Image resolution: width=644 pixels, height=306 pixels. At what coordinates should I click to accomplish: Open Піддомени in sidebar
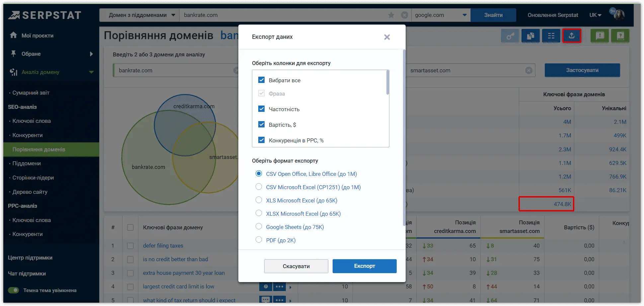(x=27, y=163)
